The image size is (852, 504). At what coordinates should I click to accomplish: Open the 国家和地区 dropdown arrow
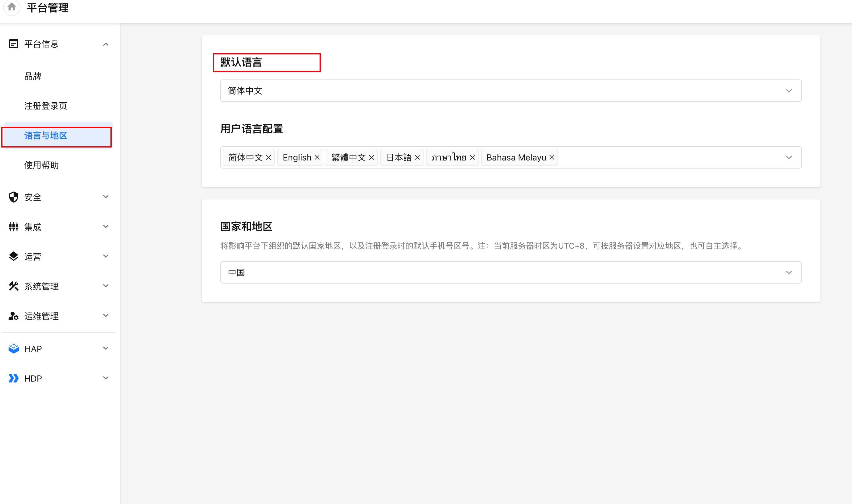click(x=789, y=272)
